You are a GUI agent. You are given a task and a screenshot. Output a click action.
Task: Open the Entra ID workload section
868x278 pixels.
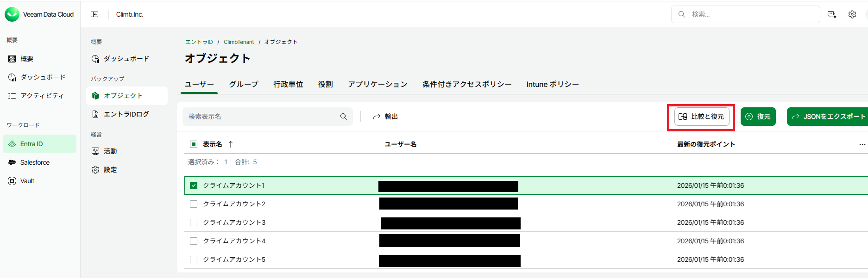coord(33,144)
